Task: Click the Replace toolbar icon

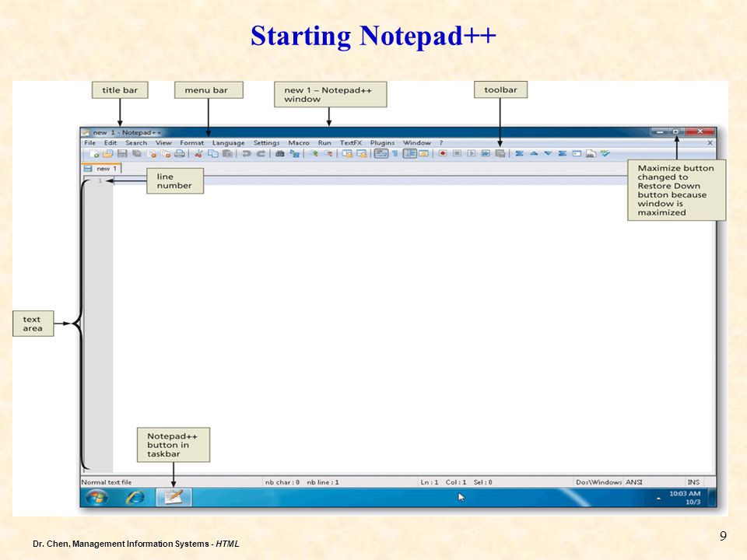Action: (x=295, y=154)
